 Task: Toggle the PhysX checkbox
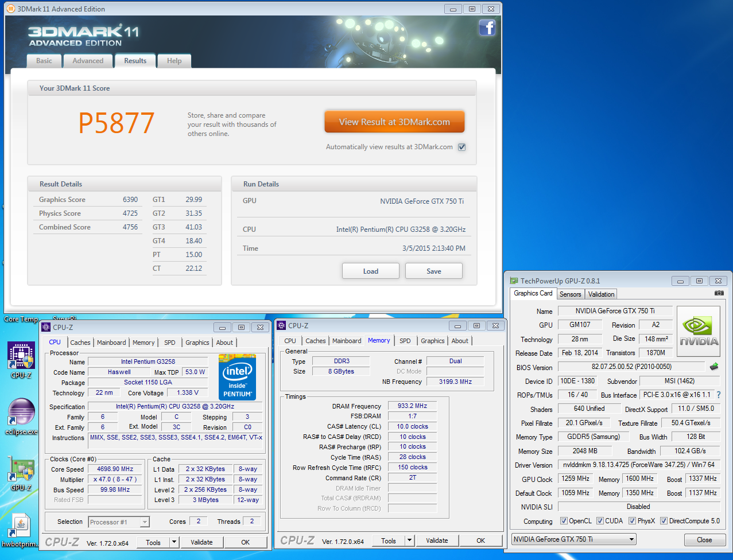(x=632, y=521)
